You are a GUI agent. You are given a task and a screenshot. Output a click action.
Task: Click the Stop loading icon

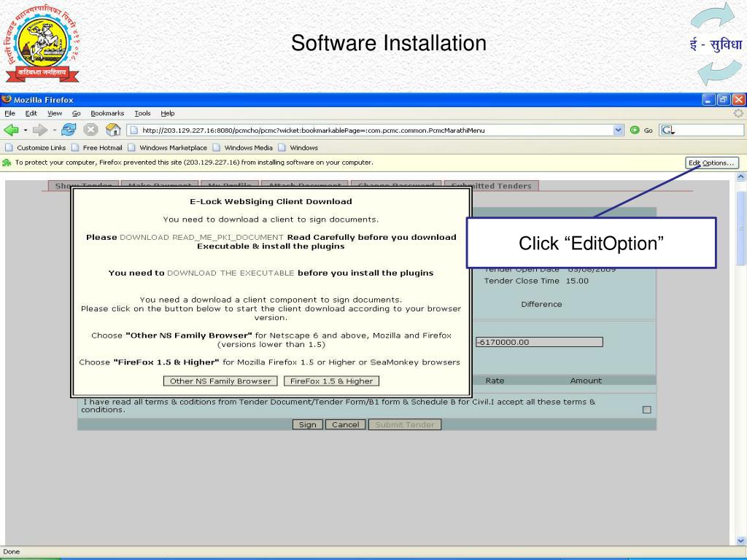click(90, 130)
